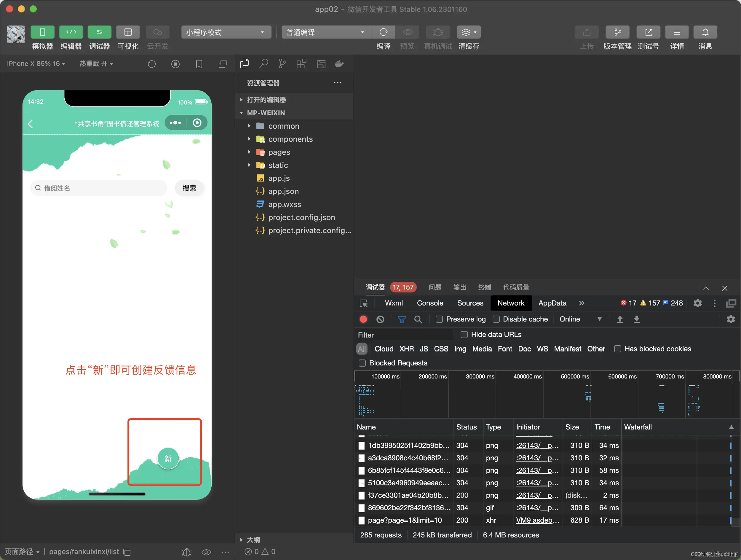The height and width of the screenshot is (560, 741).
Task: Open the iPhone X device dropdown
Action: tap(36, 63)
